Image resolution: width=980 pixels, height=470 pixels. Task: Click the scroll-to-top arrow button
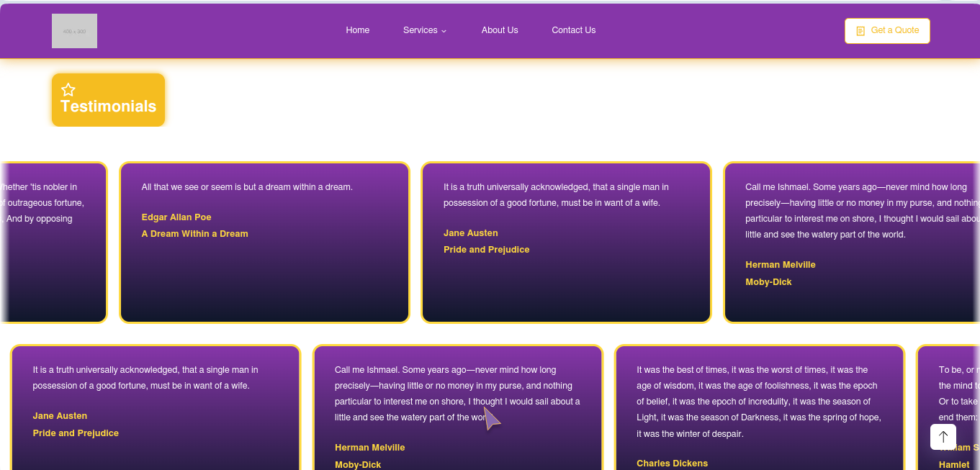pyautogui.click(x=943, y=437)
